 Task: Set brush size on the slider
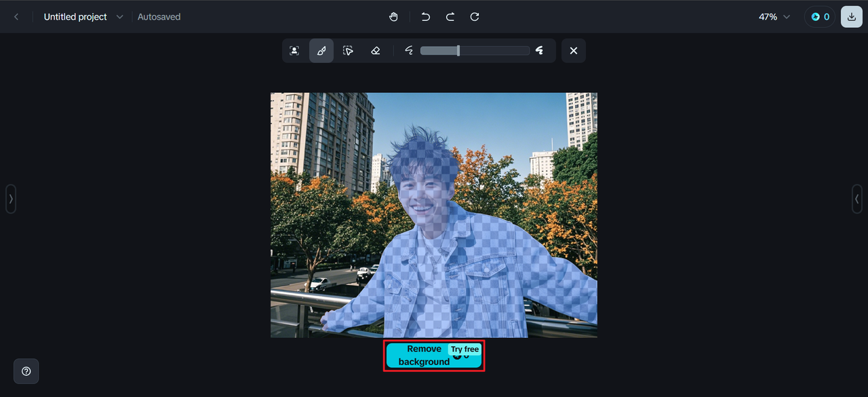point(475,51)
